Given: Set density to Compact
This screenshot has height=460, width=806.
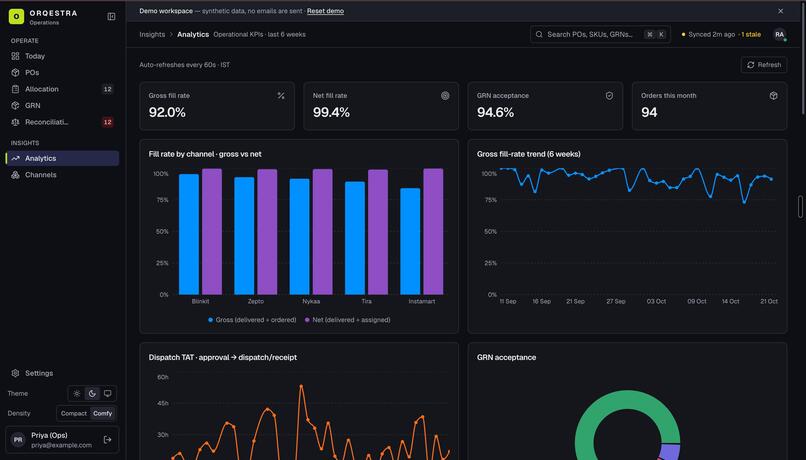Looking at the screenshot, I should pos(74,413).
